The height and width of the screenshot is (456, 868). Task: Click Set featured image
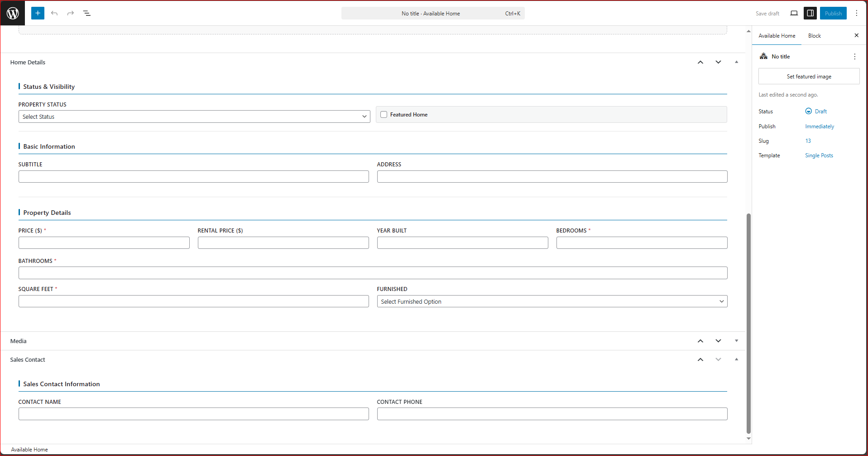(x=809, y=76)
